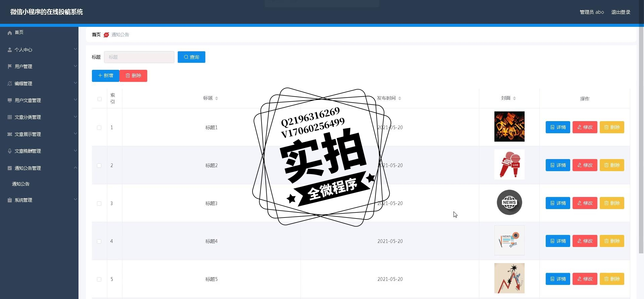Open 详情 for row 标题2
The width and height of the screenshot is (644, 299).
(x=558, y=165)
